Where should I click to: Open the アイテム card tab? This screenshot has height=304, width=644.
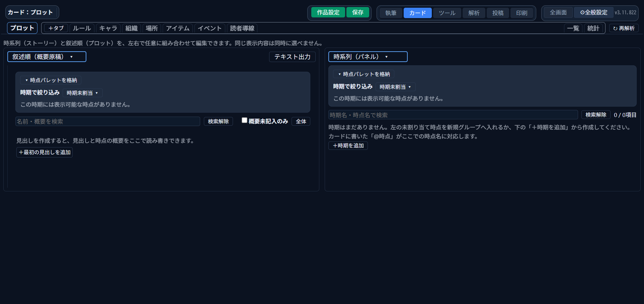tap(178, 28)
